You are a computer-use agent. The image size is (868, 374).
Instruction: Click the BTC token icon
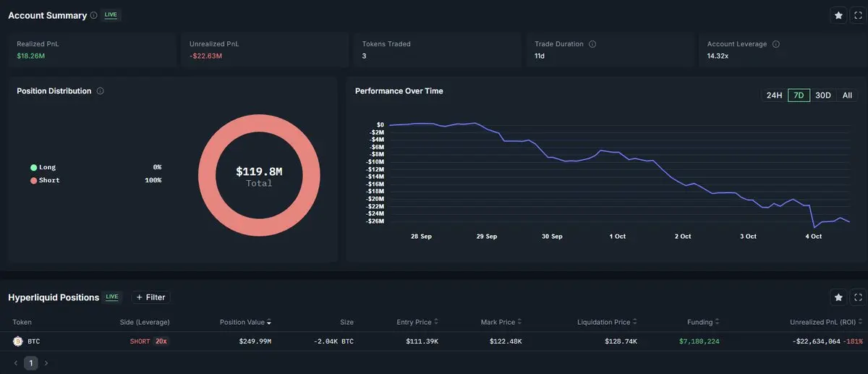point(18,341)
